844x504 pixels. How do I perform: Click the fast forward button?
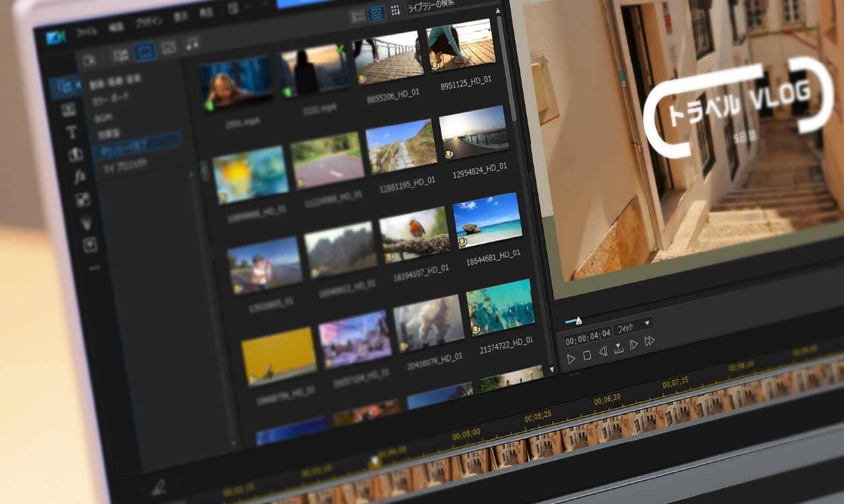click(649, 341)
